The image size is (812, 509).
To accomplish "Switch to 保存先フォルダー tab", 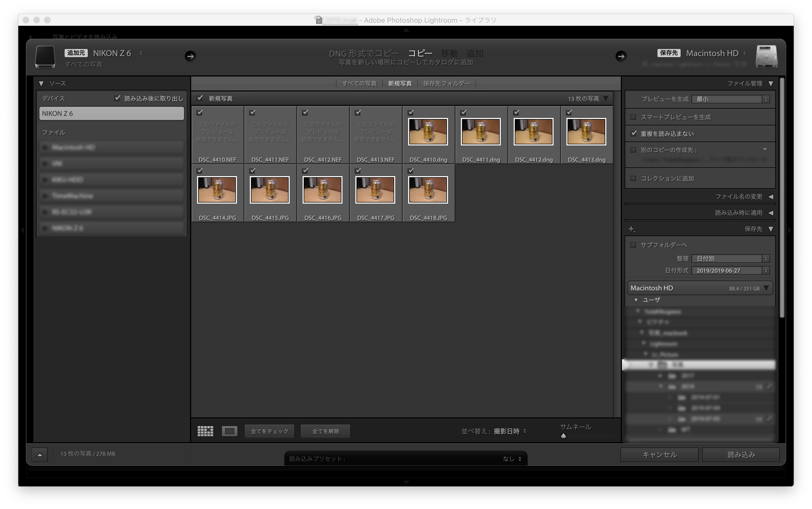I will [446, 83].
